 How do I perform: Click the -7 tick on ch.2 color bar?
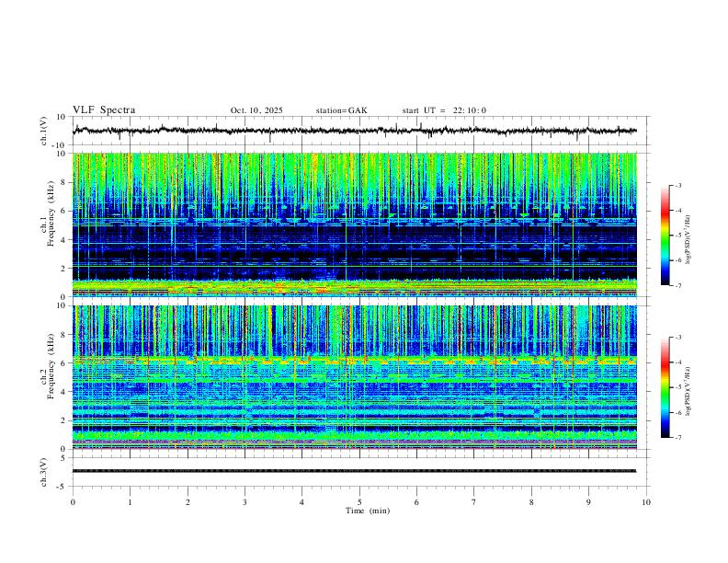tap(678, 438)
